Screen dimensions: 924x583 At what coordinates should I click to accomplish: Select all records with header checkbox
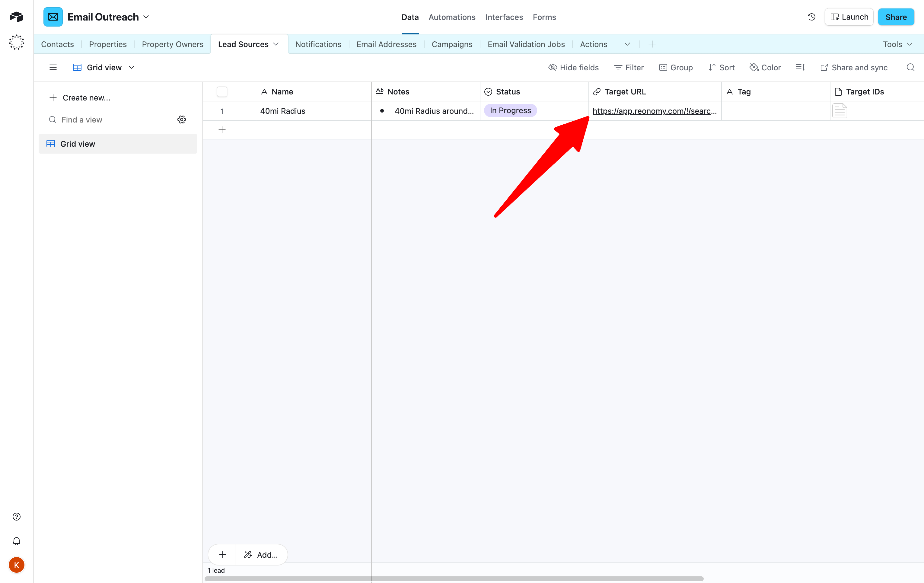[x=222, y=91]
